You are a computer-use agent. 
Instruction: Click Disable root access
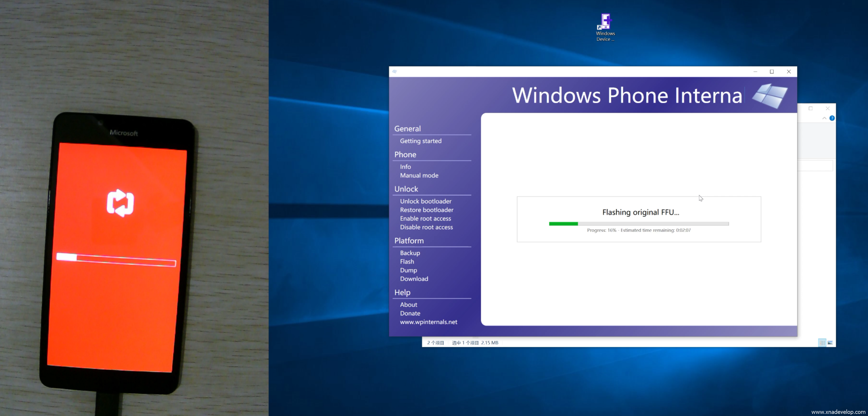pos(426,227)
